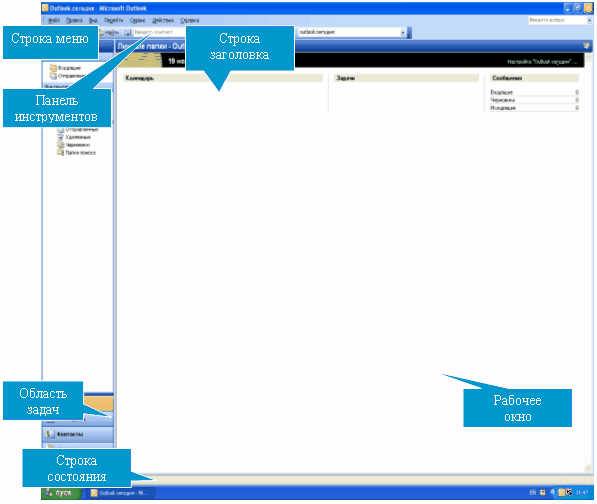Select the Входящие folder icon in favorites
The height and width of the screenshot is (504, 597).
[53, 68]
